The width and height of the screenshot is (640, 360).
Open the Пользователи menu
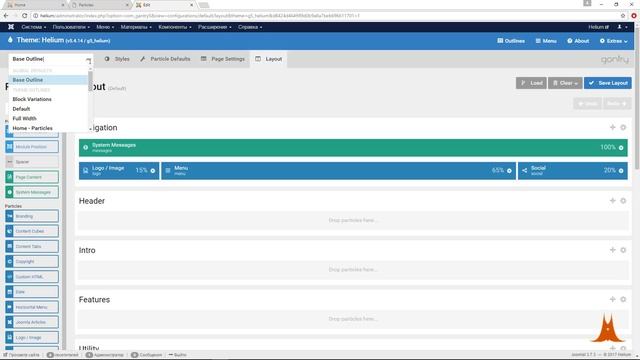[71, 27]
